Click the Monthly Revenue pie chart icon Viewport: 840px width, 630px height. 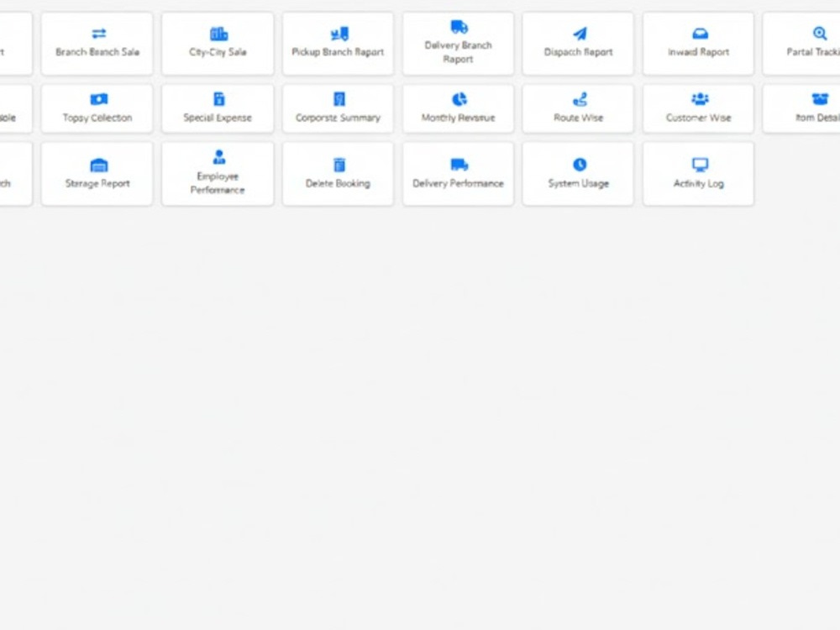[459, 99]
